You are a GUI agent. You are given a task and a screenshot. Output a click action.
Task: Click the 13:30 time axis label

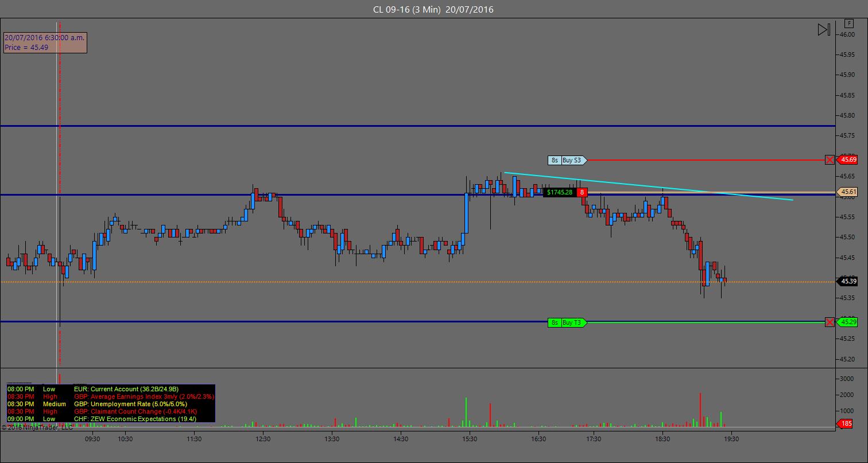click(x=332, y=439)
